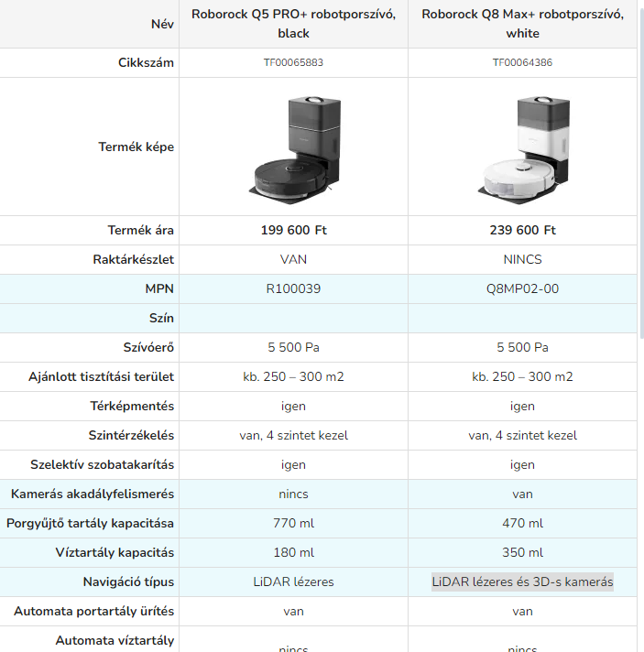The height and width of the screenshot is (652, 644).
Task: Click the Roborock Q5 PRO+ robotporszívó, black name
Action: pos(294,24)
